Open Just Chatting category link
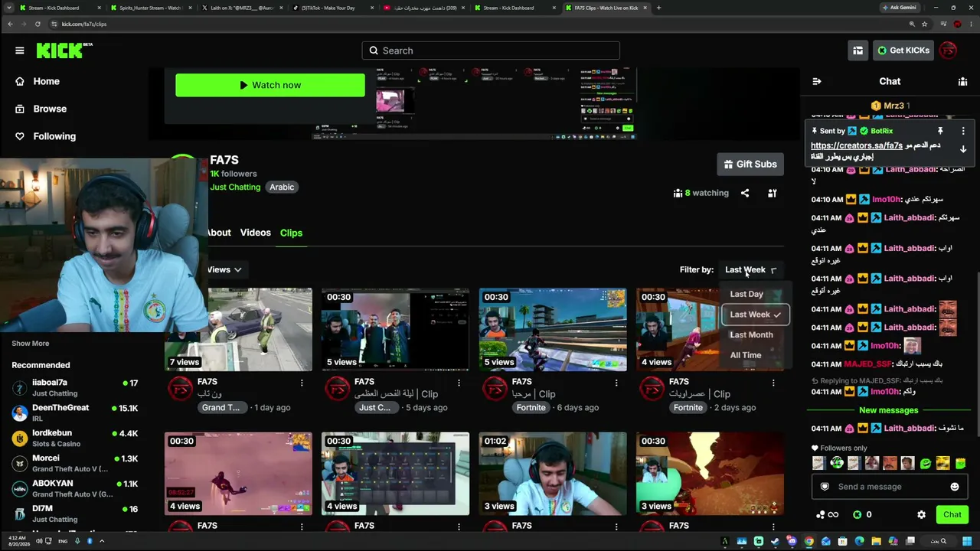 tap(235, 187)
